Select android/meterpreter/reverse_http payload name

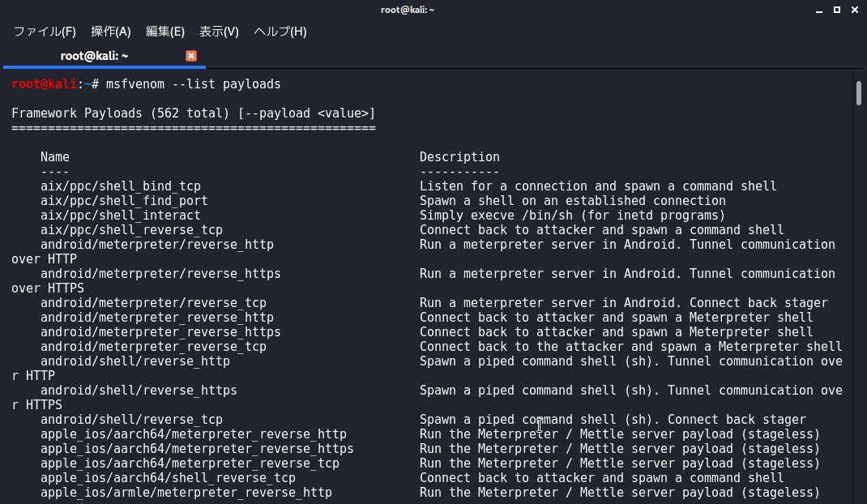(157, 245)
